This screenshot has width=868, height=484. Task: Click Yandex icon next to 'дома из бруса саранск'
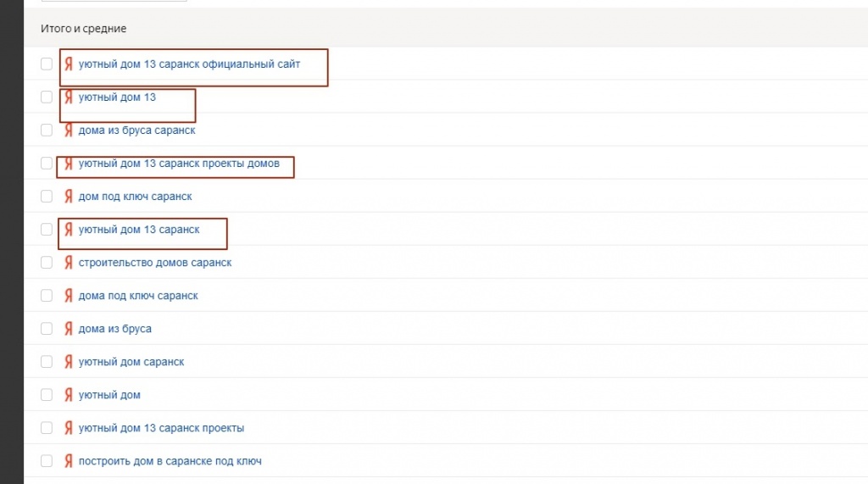[68, 131]
